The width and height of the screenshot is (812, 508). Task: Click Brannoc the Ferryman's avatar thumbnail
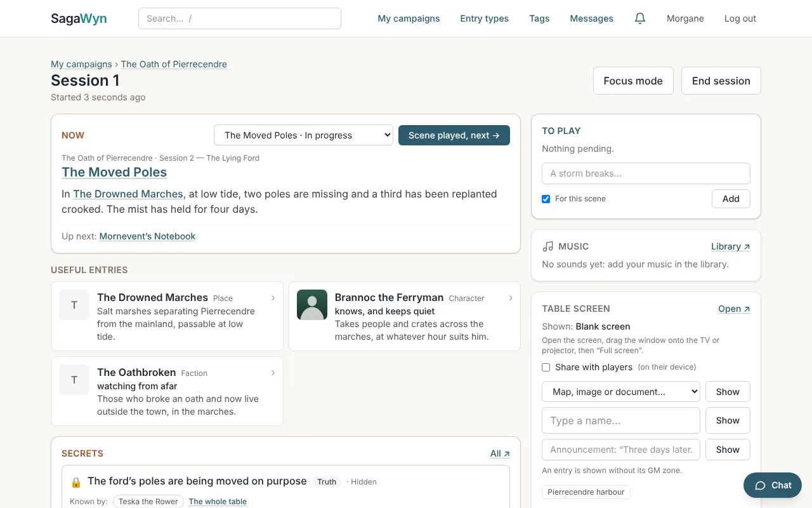tap(312, 305)
